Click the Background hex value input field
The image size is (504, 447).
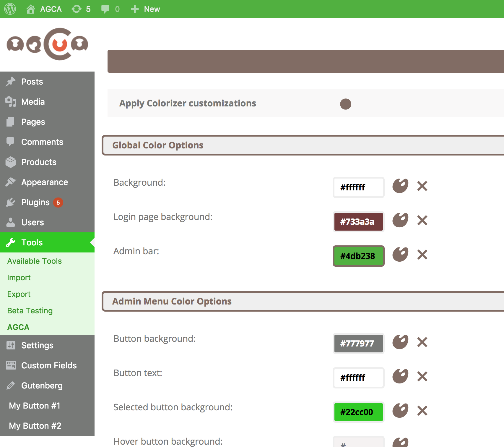click(358, 187)
